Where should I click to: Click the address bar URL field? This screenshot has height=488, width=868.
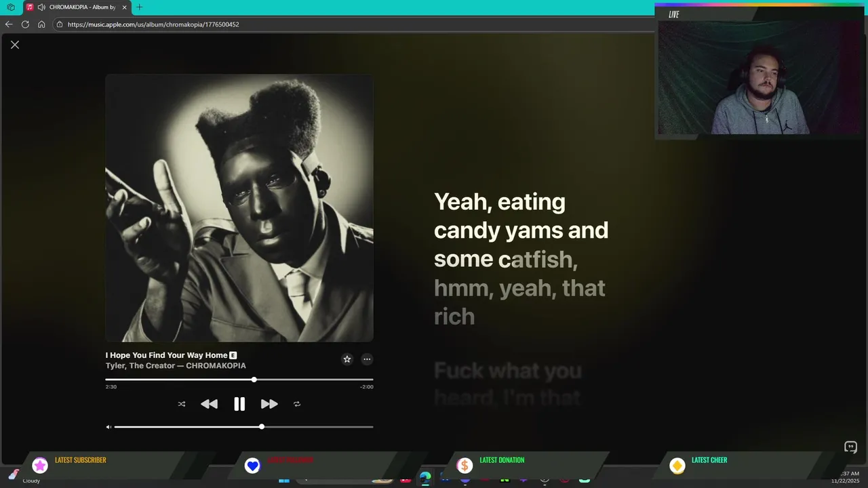pos(353,24)
